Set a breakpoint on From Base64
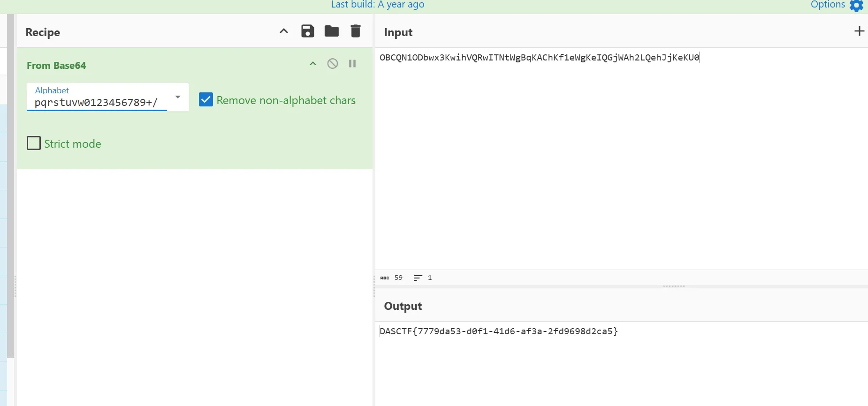Image resolution: width=868 pixels, height=406 pixels. click(x=352, y=64)
